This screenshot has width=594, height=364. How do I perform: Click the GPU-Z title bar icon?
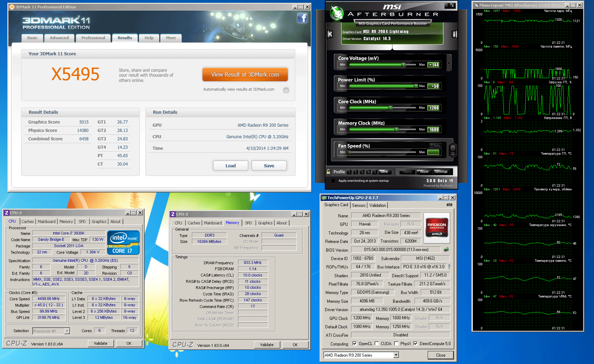(x=324, y=198)
